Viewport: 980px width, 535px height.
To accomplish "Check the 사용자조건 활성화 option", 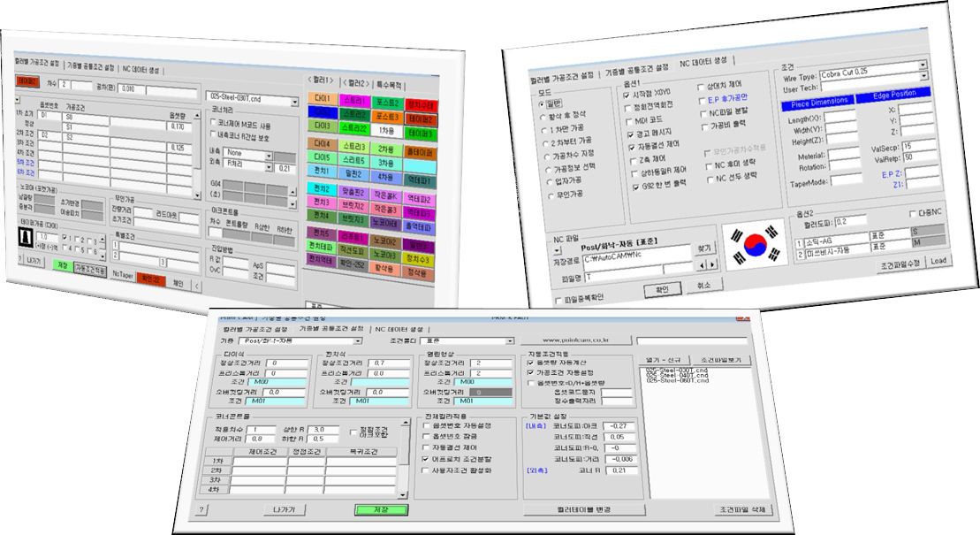I will (426, 470).
